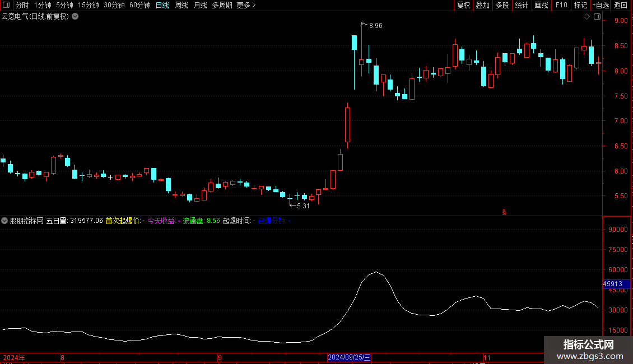Switch to 月线 monthly chart

(200, 5)
